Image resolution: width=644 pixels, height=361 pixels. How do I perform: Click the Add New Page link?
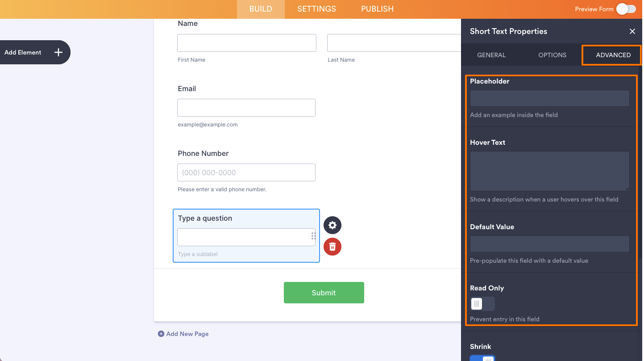[x=183, y=334]
